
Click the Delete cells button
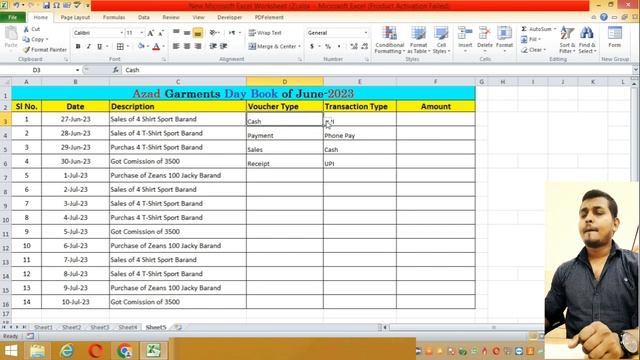tap(484, 39)
